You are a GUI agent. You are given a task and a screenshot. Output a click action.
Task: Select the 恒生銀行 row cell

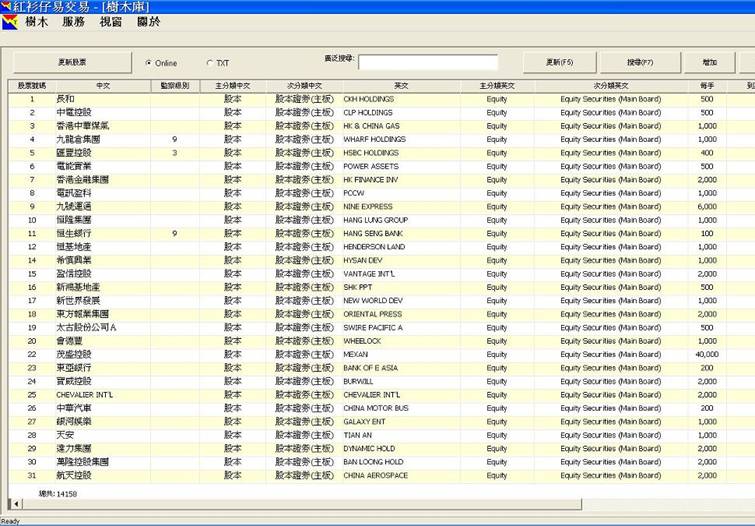(103, 234)
